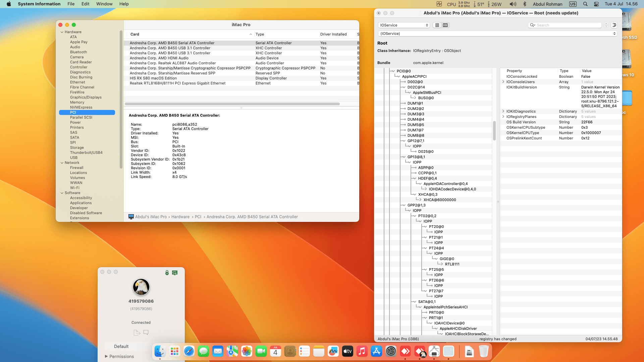Open the Help menu
This screenshot has width=644, height=362.
(x=124, y=4)
